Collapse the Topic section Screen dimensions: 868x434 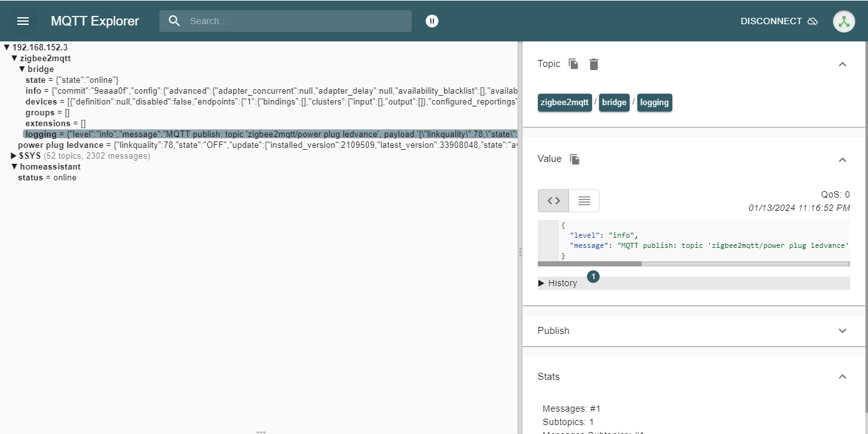(x=843, y=64)
